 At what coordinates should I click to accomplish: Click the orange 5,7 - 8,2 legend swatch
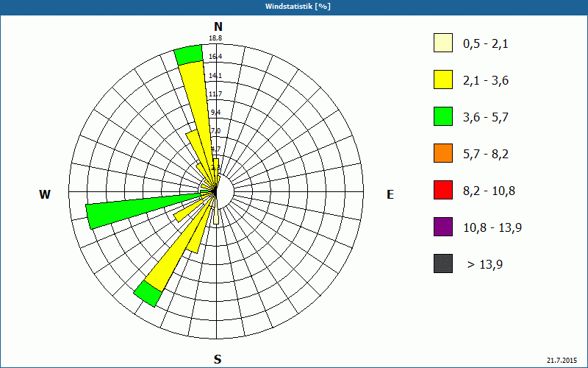pos(443,153)
